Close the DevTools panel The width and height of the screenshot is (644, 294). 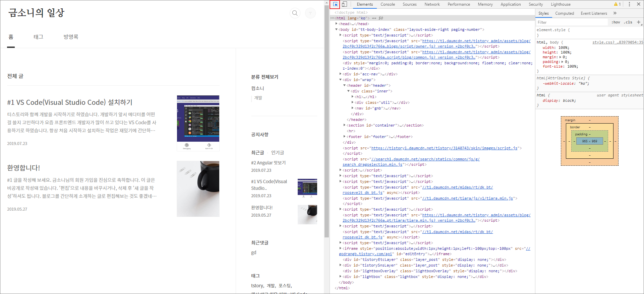639,4
